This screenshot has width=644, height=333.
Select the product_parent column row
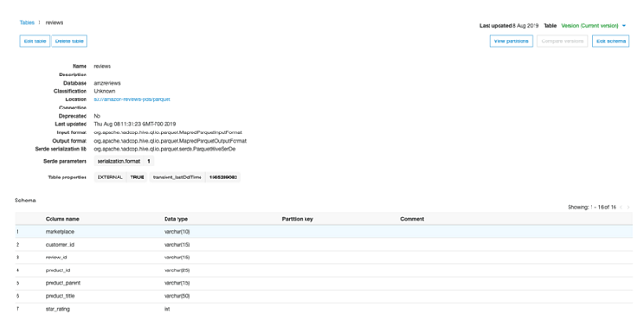(324, 283)
